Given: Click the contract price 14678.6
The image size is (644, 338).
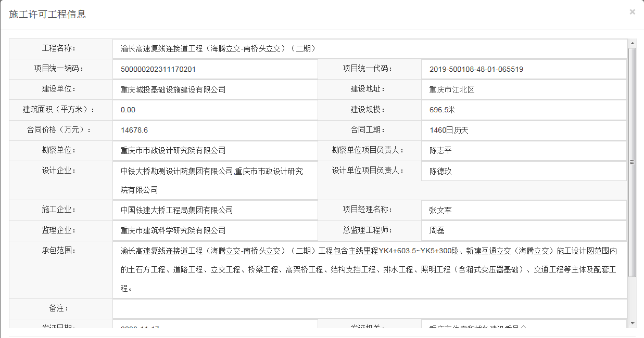Looking at the screenshot, I should (x=134, y=130).
